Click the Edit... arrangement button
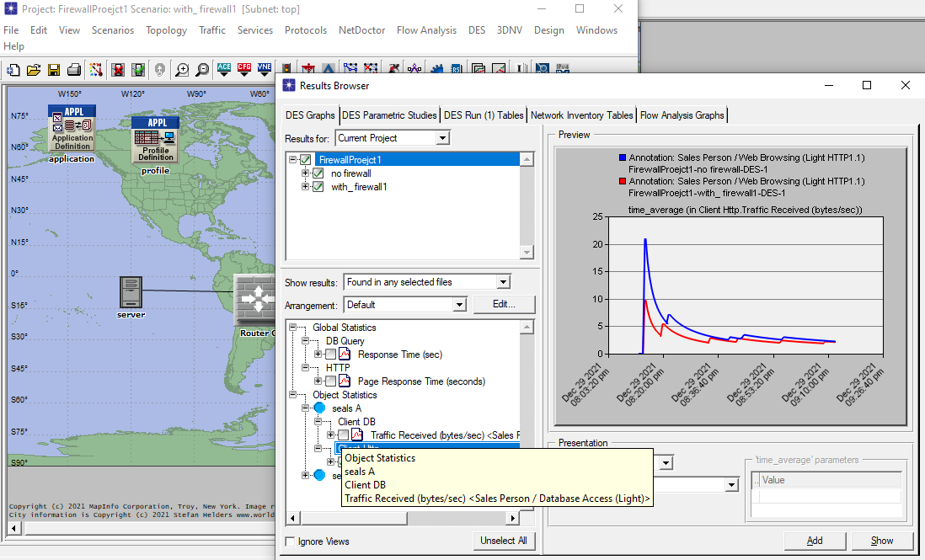This screenshot has width=925, height=560. tap(504, 304)
